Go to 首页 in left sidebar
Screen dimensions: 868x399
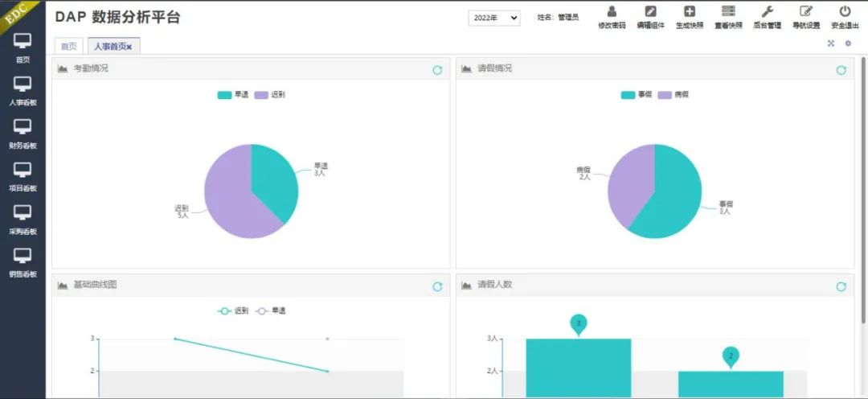click(23, 48)
